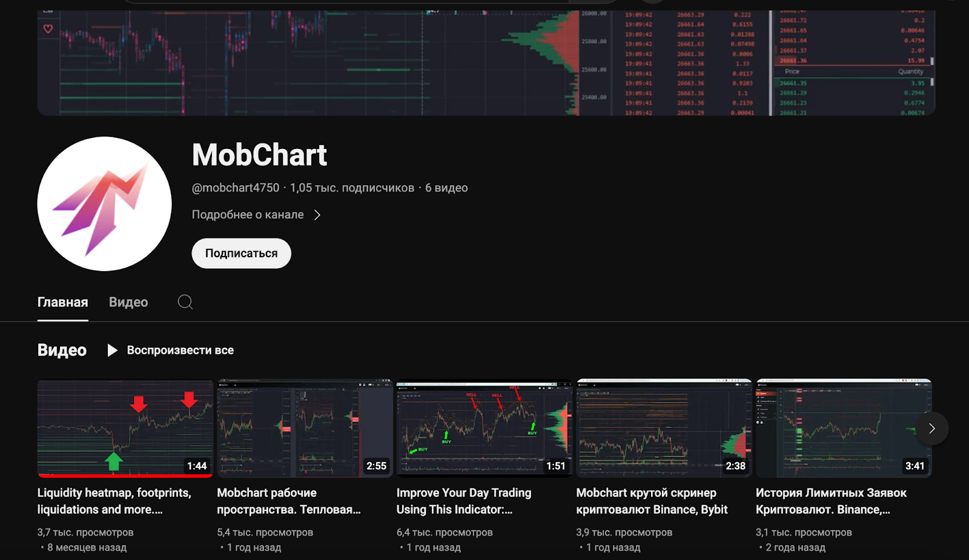Image resolution: width=969 pixels, height=560 pixels.
Task: Click the 1,05 тыс. подписчиков count
Action: 352,188
